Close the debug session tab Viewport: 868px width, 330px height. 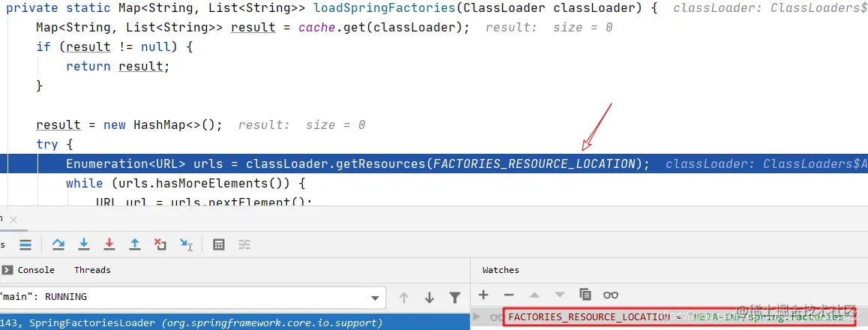pyautogui.click(x=13, y=220)
